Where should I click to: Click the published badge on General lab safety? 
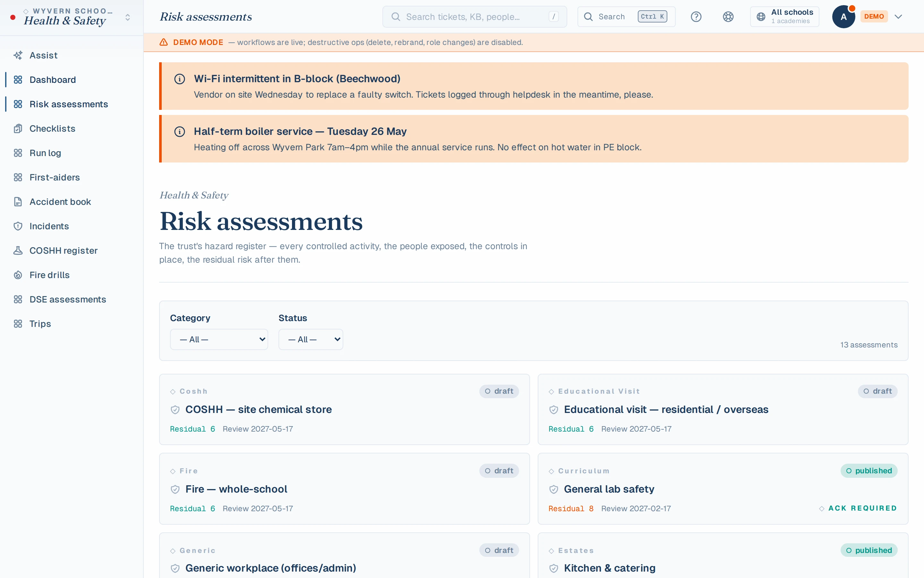pos(868,471)
